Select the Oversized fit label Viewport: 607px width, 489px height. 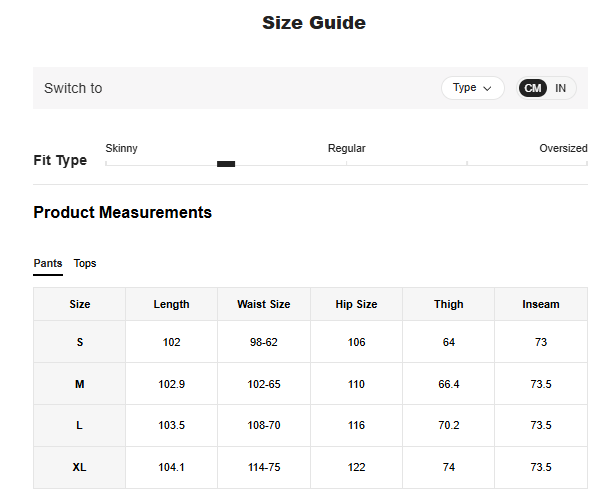(x=563, y=148)
